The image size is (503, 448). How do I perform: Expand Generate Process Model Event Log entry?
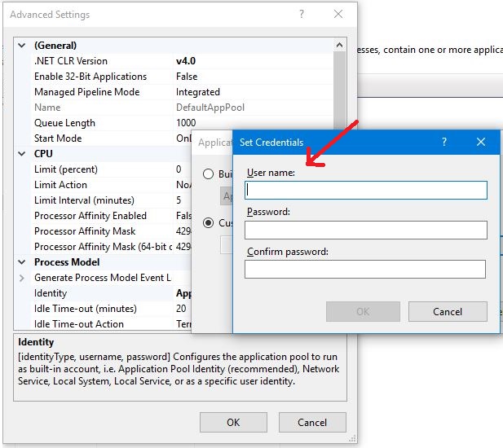click(22, 278)
